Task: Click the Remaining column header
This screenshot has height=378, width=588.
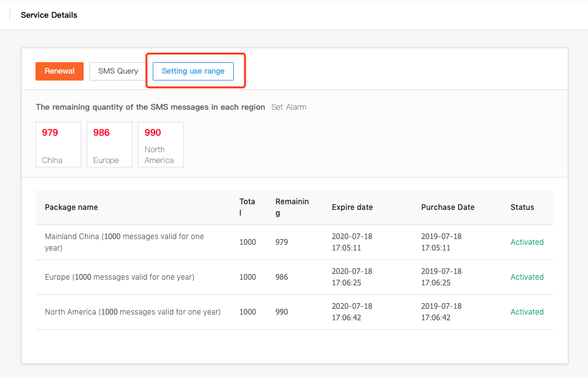Action: [292, 207]
